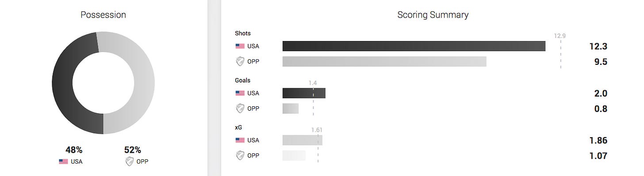Viewport: 644px width, 176px height.
Task: Click the USA flag in xG row
Action: [x=240, y=140]
